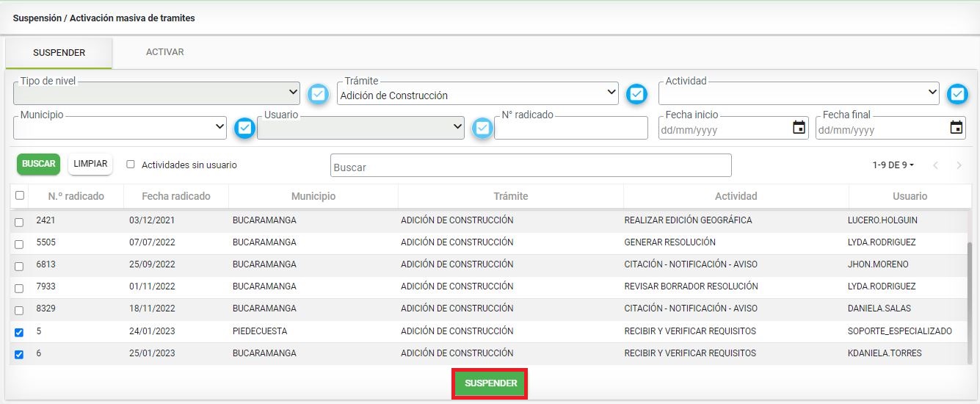Check the row for radicado 2421

19,222
